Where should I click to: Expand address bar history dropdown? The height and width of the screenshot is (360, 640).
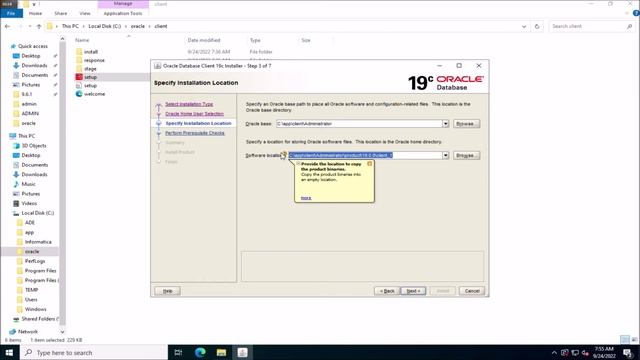(x=524, y=27)
